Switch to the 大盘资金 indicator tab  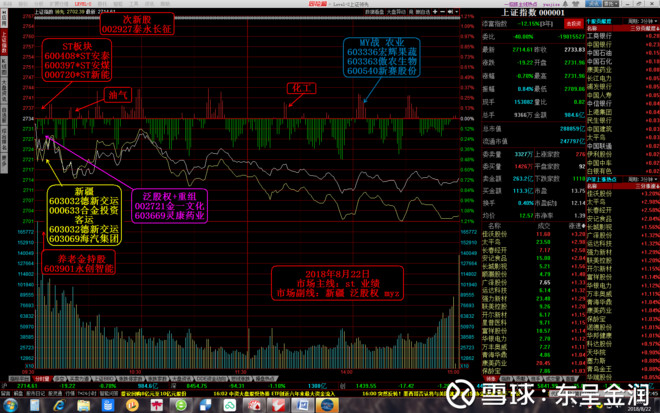[182, 379]
